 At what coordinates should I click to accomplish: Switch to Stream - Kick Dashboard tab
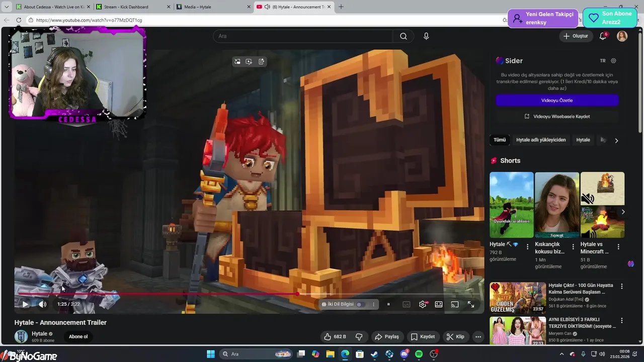tap(133, 7)
